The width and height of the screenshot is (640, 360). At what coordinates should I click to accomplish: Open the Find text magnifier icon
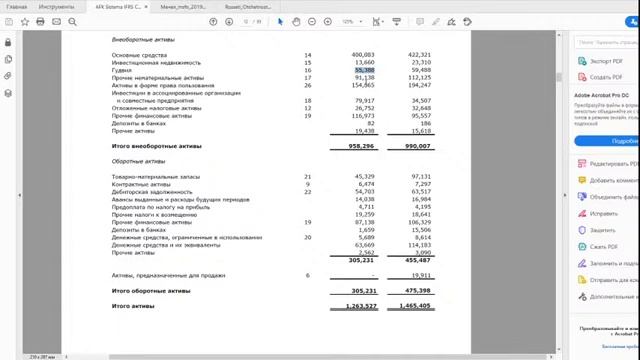coord(72,22)
